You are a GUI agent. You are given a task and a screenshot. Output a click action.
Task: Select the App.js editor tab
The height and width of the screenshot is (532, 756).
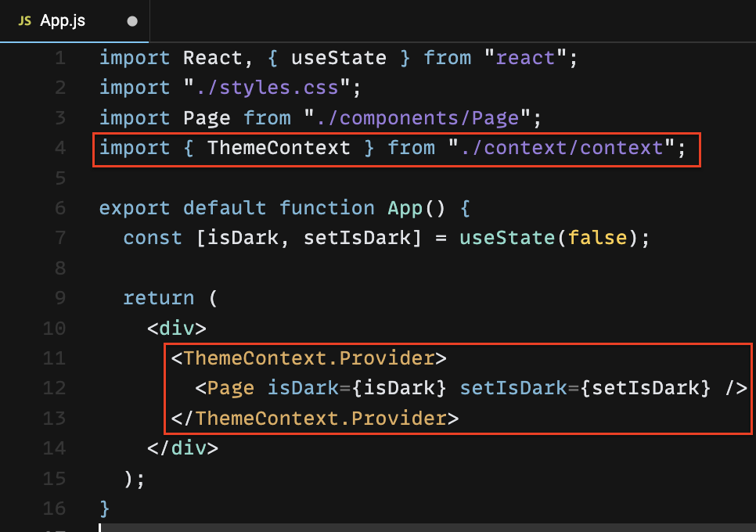pos(74,20)
